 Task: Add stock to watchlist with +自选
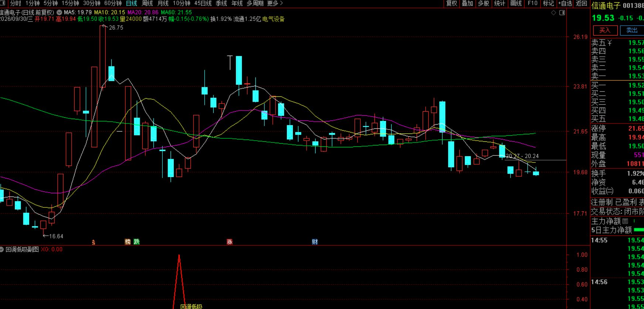[565, 3]
